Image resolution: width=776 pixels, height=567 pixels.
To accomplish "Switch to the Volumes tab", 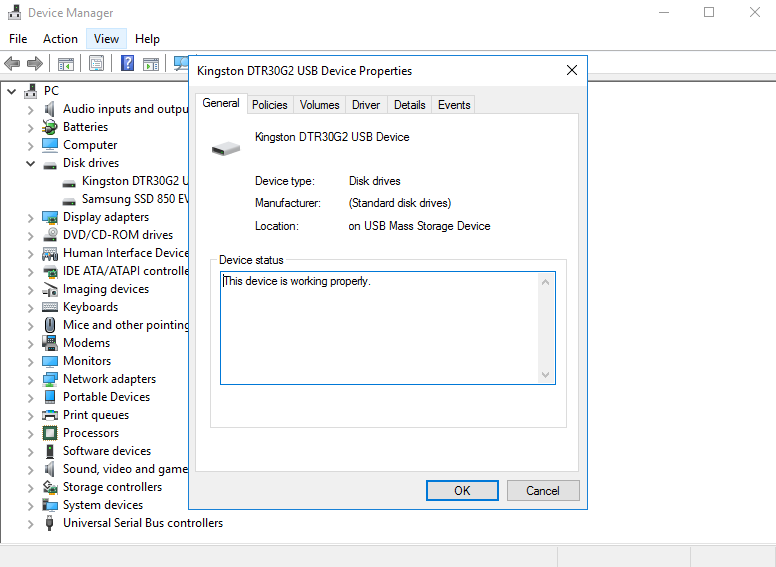I will click(x=320, y=105).
